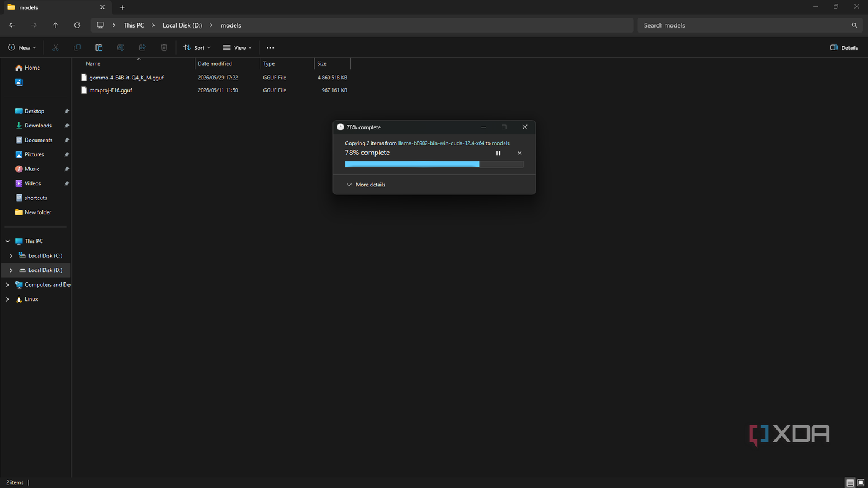
Task: Go back with the Back arrow
Action: tap(12, 25)
